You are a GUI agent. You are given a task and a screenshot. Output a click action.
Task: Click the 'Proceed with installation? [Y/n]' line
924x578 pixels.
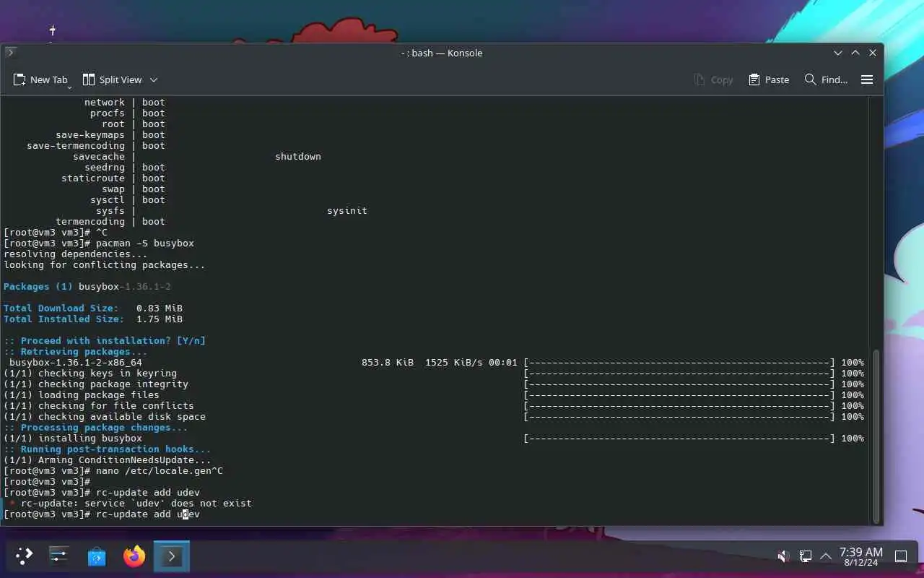pos(105,340)
